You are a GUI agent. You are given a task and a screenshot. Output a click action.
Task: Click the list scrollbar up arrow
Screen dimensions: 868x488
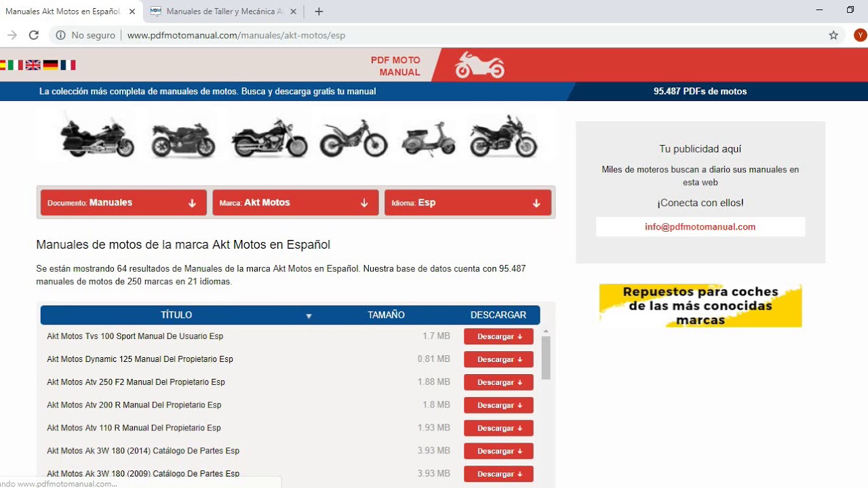(x=546, y=331)
